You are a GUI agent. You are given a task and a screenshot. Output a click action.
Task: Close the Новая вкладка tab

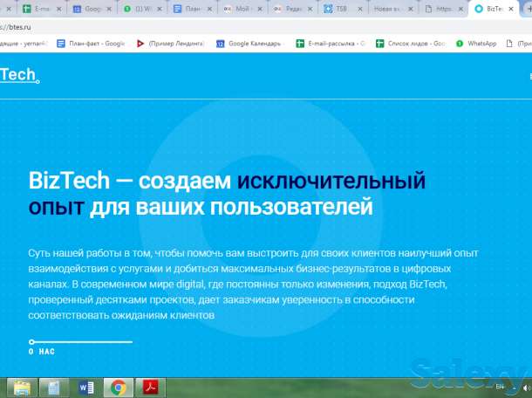[411, 10]
